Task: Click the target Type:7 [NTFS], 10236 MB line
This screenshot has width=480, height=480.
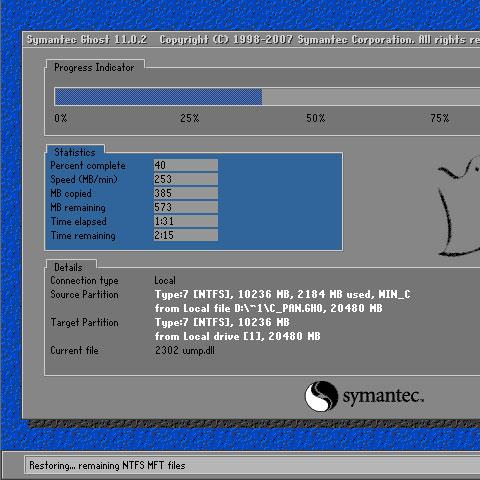Action: click(x=222, y=322)
